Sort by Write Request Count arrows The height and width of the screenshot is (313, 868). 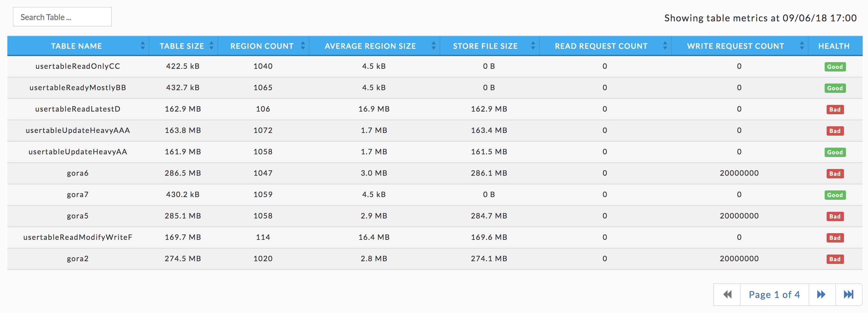click(x=802, y=45)
